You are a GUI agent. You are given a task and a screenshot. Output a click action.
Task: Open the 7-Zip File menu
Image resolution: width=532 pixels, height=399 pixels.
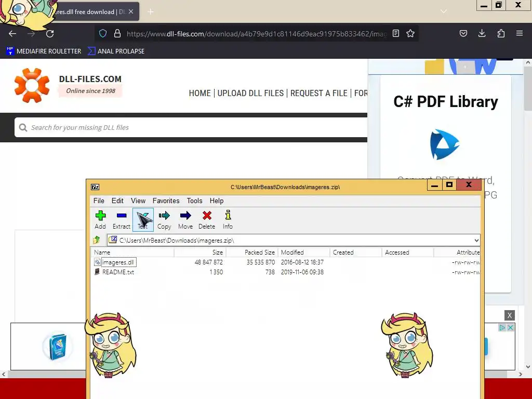(x=99, y=201)
